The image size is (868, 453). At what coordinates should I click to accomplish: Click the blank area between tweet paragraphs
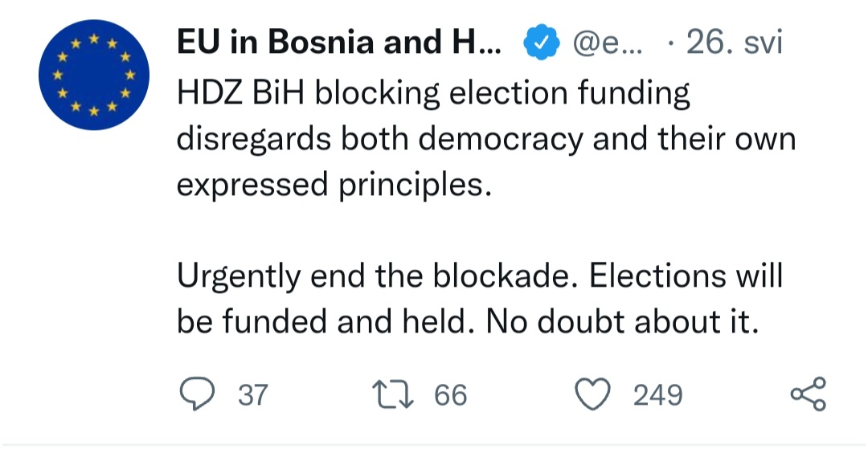pyautogui.click(x=482, y=231)
